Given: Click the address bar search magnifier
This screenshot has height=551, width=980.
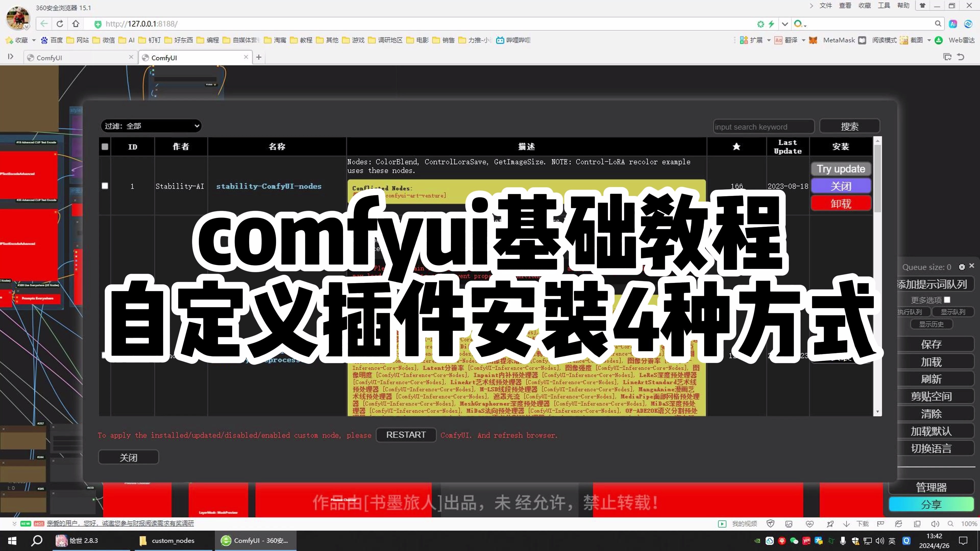Looking at the screenshot, I should click(x=938, y=24).
